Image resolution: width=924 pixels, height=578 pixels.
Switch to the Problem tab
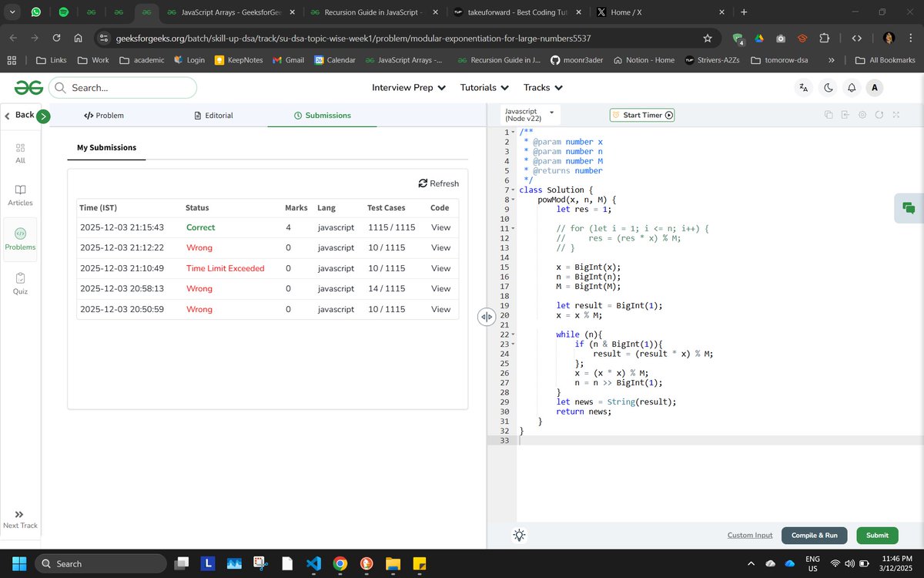tap(104, 116)
